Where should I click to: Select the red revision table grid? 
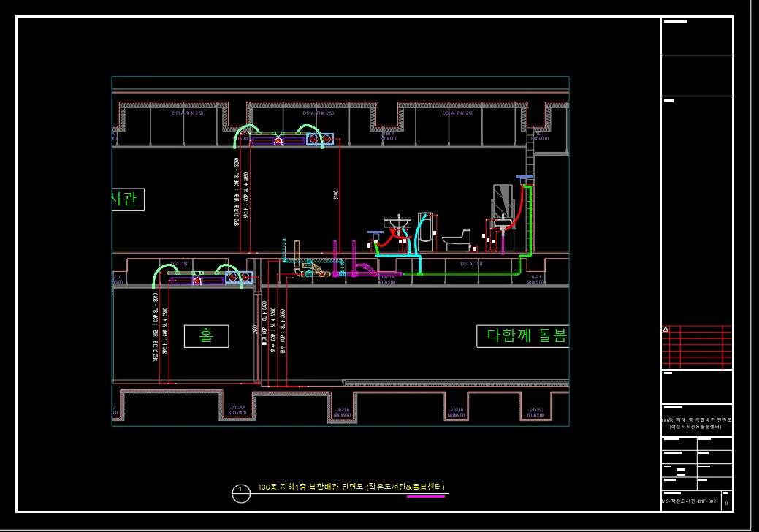point(696,347)
